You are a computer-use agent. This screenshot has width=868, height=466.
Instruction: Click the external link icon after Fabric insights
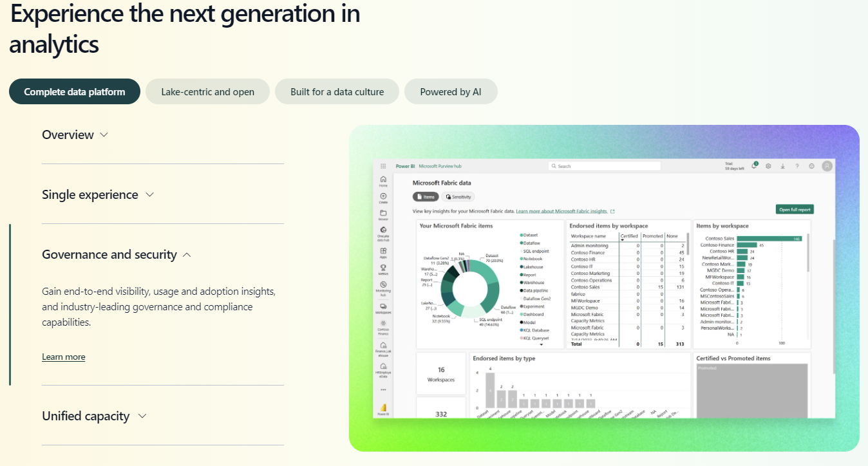(612, 211)
